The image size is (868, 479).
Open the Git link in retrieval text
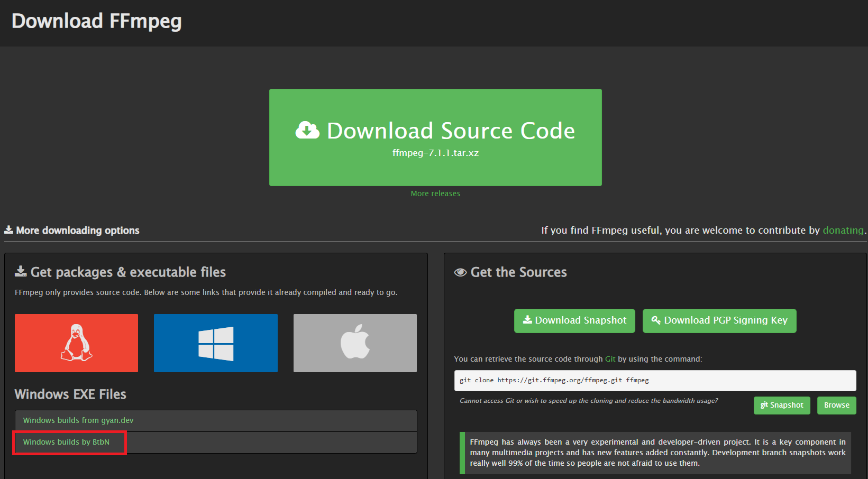click(610, 359)
